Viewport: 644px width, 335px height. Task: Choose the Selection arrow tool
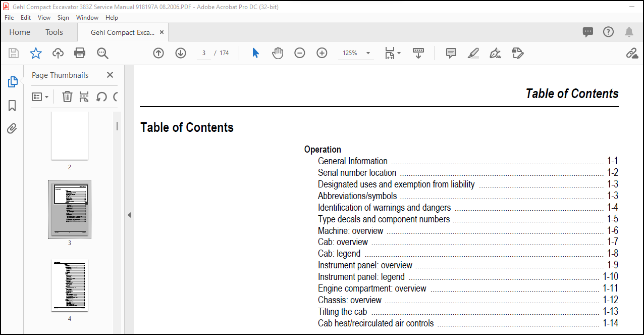pos(255,53)
